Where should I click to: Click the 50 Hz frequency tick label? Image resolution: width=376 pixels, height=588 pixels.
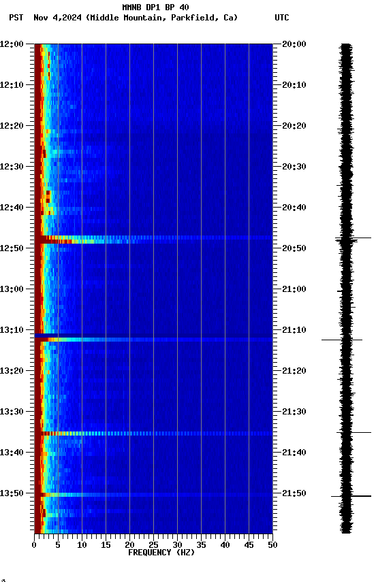(272, 545)
